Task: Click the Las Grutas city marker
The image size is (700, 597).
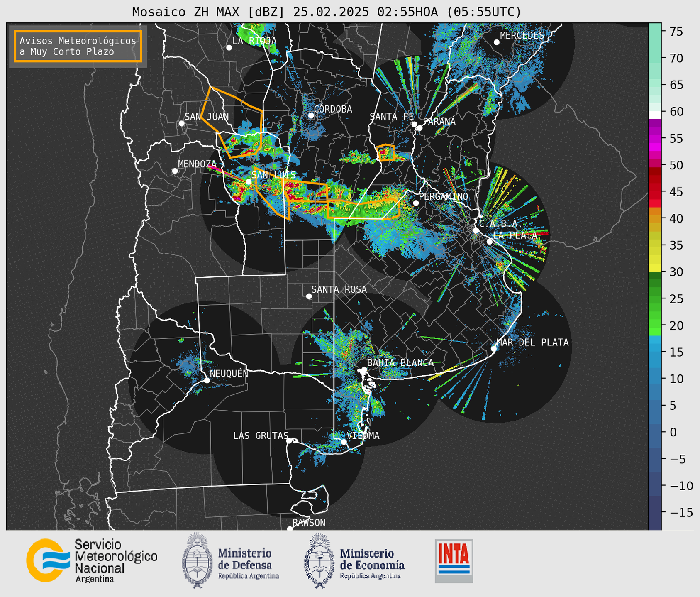Action: pyautogui.click(x=289, y=440)
